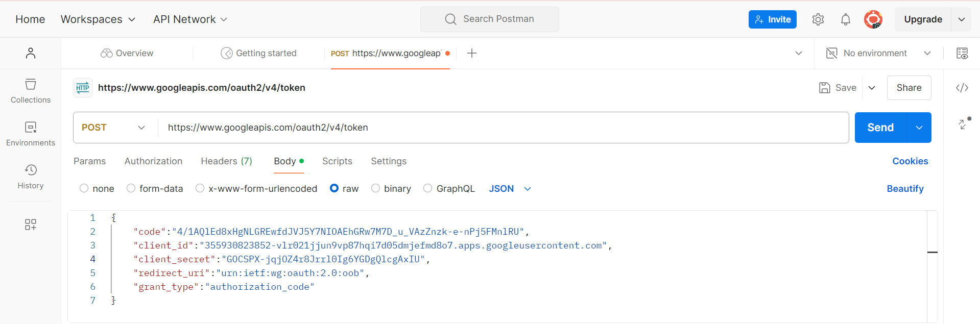Expand the open tabs list chevron
The height and width of the screenshot is (324, 980).
[799, 53]
